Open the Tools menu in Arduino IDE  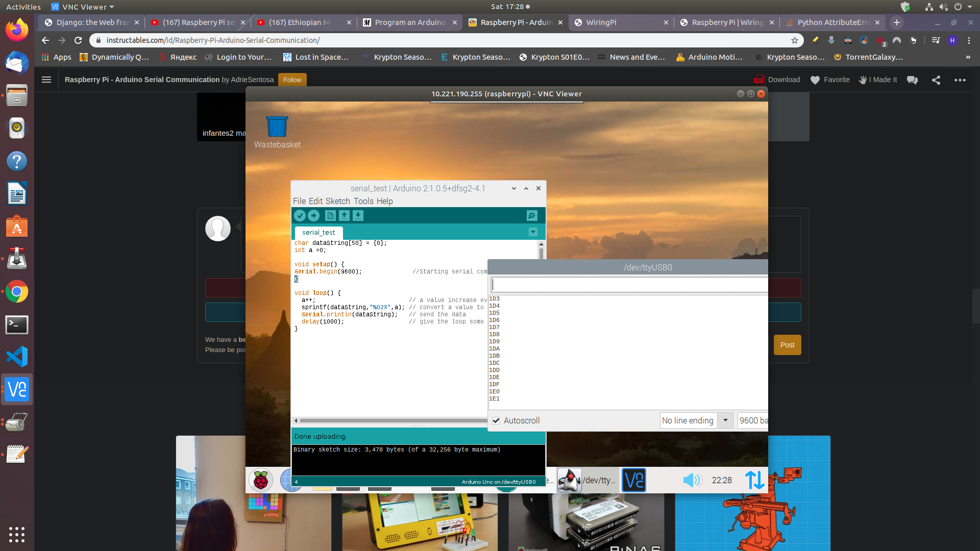[363, 201]
